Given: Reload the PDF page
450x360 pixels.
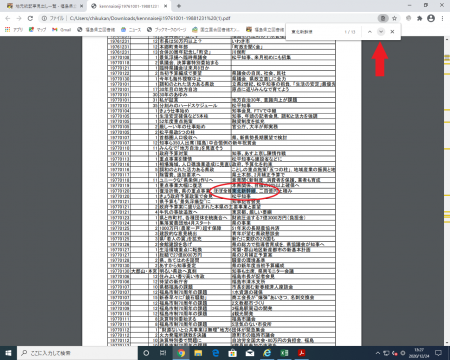Looking at the screenshot, I should tap(30, 18).
